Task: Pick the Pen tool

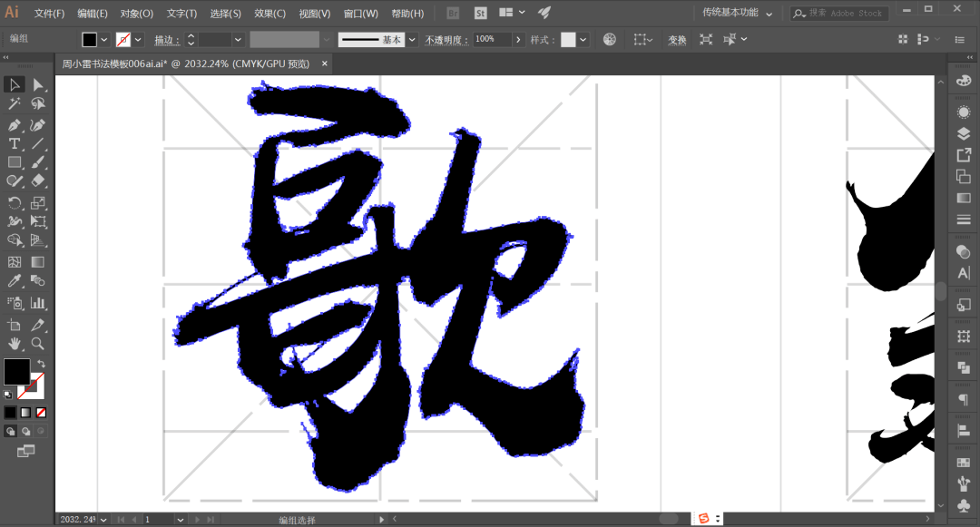Action: 15,124
